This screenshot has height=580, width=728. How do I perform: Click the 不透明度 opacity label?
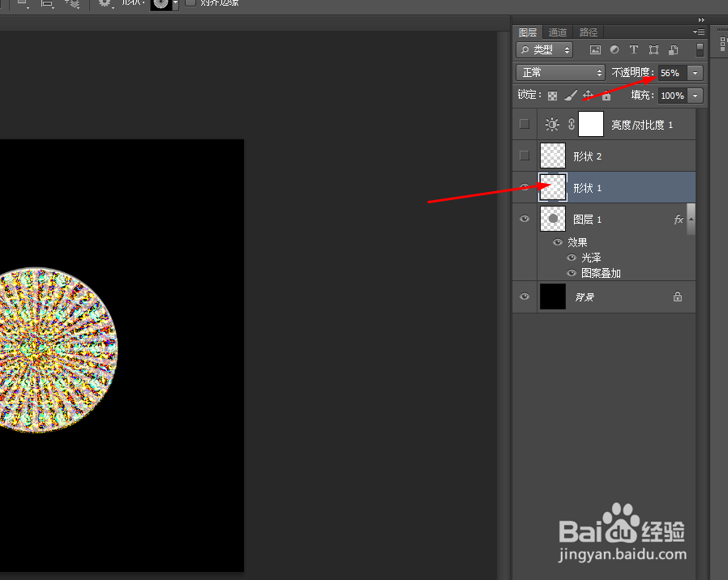click(x=632, y=72)
